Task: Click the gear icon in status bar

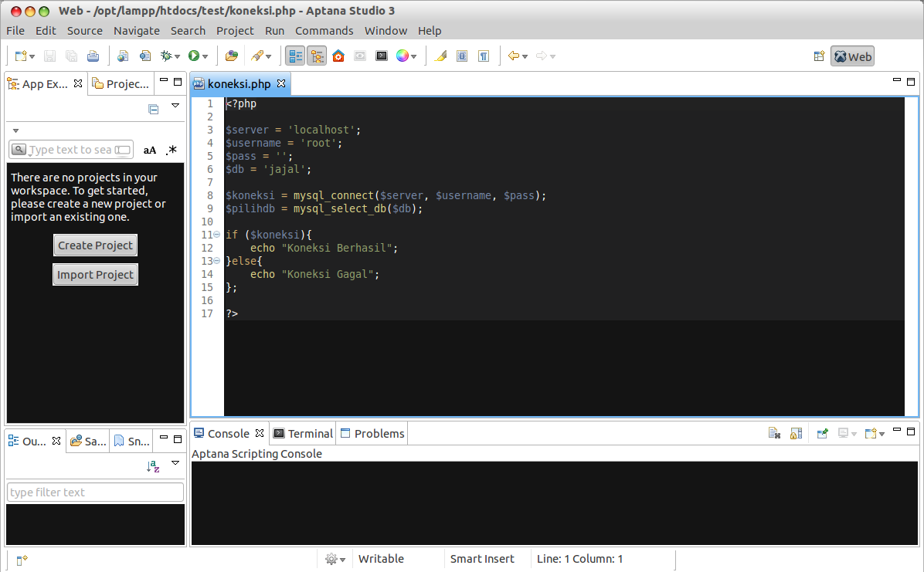Action: point(331,559)
